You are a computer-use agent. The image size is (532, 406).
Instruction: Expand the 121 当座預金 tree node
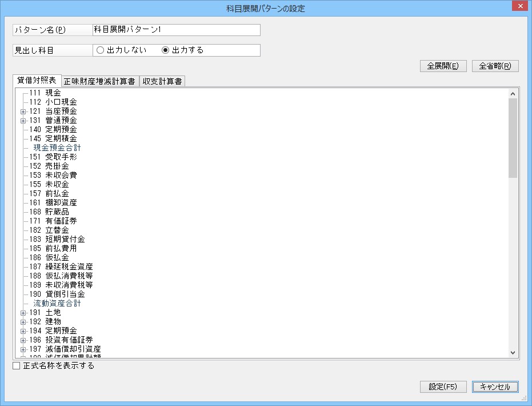pos(23,111)
